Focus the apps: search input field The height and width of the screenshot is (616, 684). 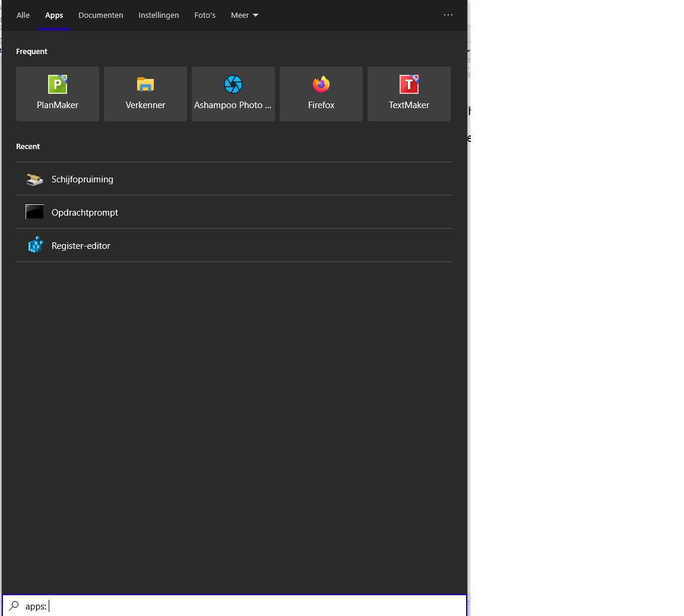point(235,606)
